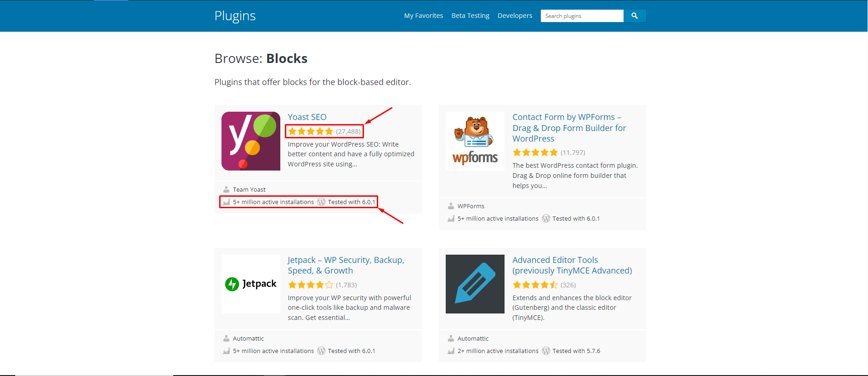
Task: Click WPForms author name text
Action: coord(471,206)
